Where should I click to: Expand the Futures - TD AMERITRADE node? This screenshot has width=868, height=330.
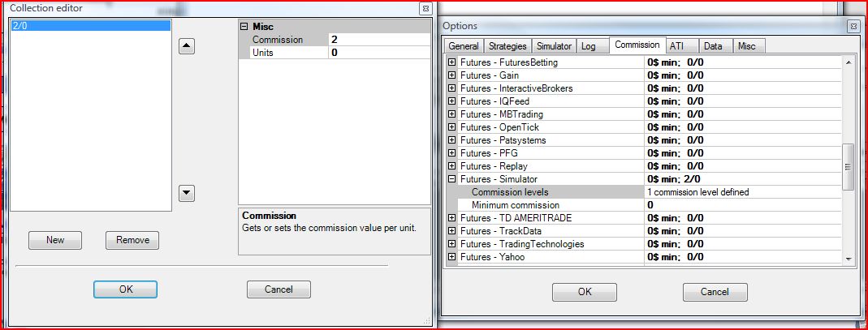pyautogui.click(x=452, y=218)
